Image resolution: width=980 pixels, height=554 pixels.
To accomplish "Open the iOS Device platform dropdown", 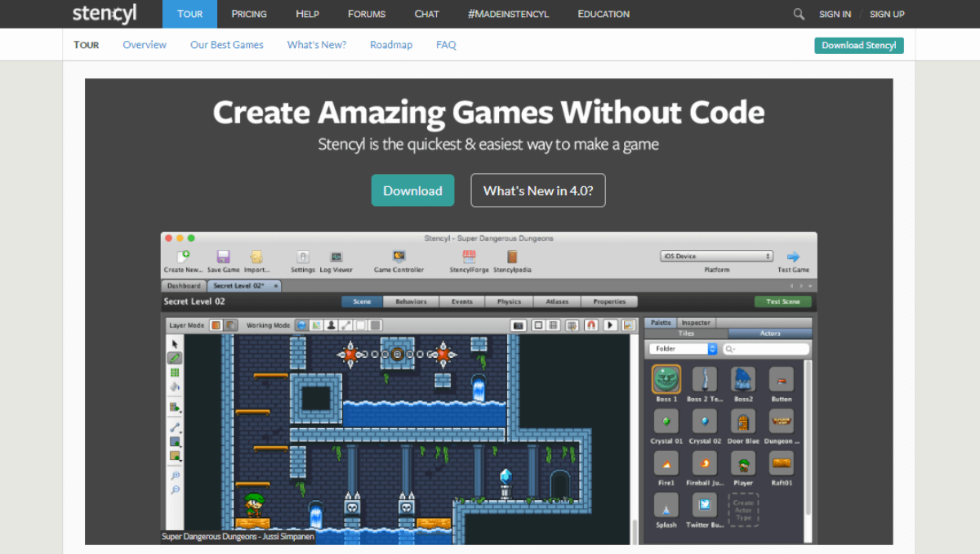I will [718, 254].
